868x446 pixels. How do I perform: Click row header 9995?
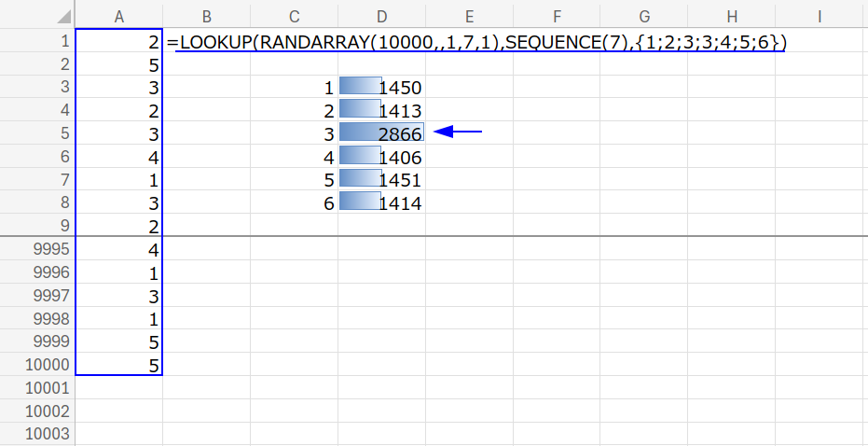click(x=37, y=250)
